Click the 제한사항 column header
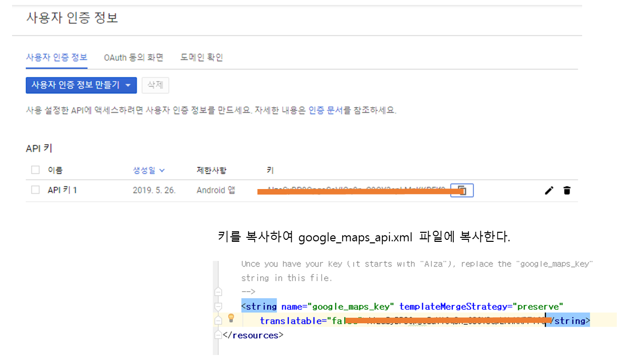644x362 pixels. (211, 170)
